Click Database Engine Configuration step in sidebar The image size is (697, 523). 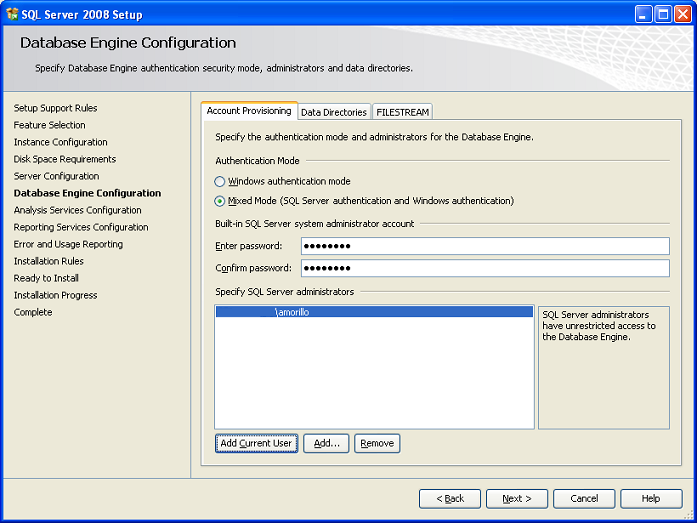click(x=88, y=193)
